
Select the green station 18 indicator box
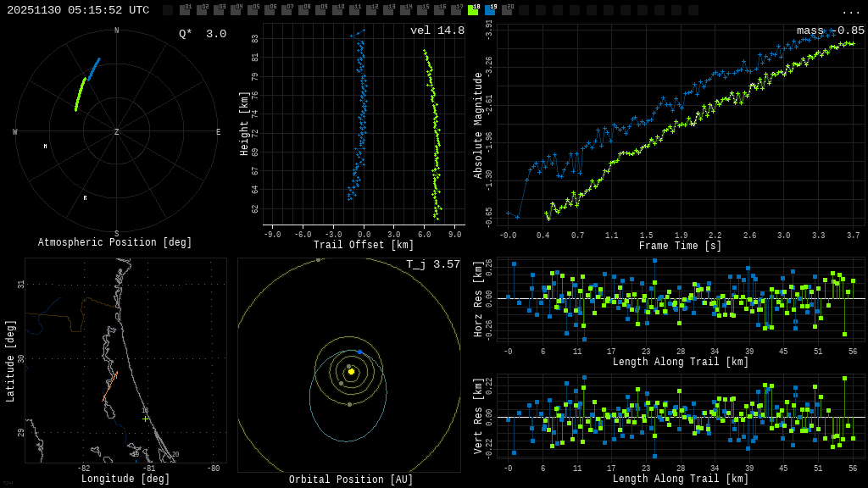[x=473, y=10]
